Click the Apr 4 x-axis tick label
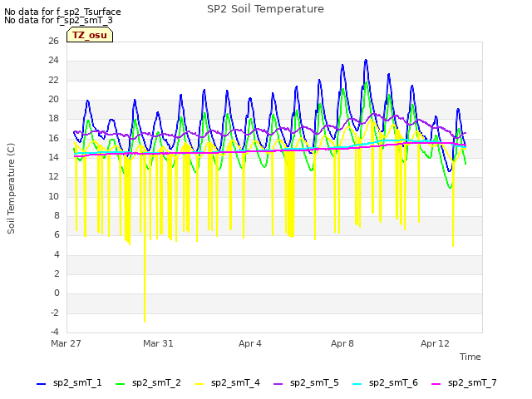532x399 pixels. click(x=250, y=343)
